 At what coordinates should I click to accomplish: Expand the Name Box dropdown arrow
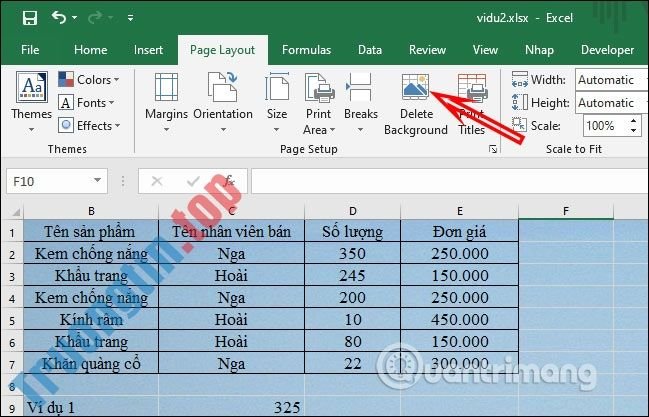98,180
